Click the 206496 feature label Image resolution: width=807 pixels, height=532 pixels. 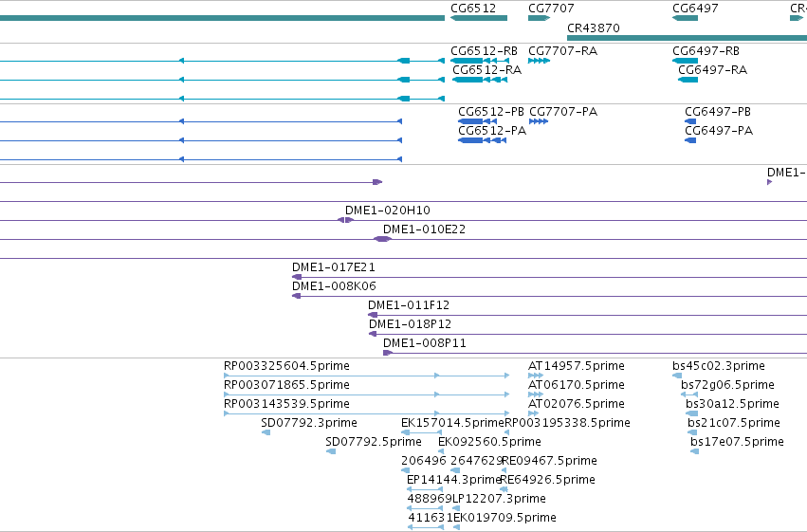[x=424, y=461]
